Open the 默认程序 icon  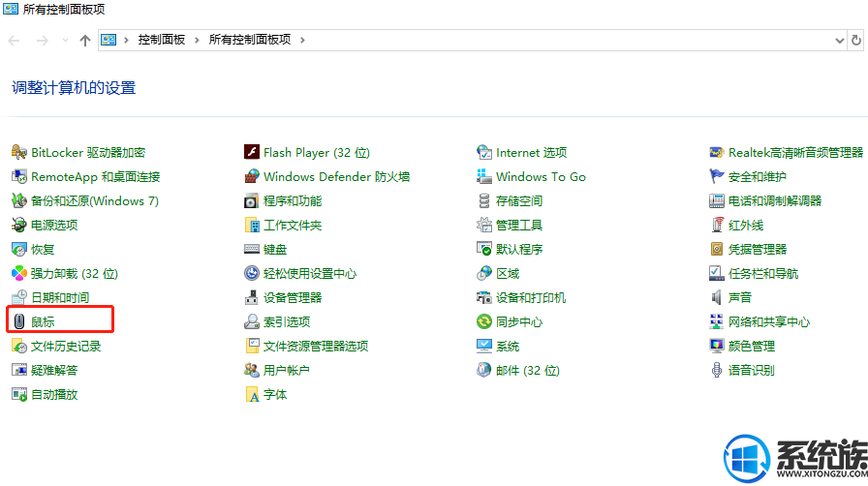pos(483,249)
